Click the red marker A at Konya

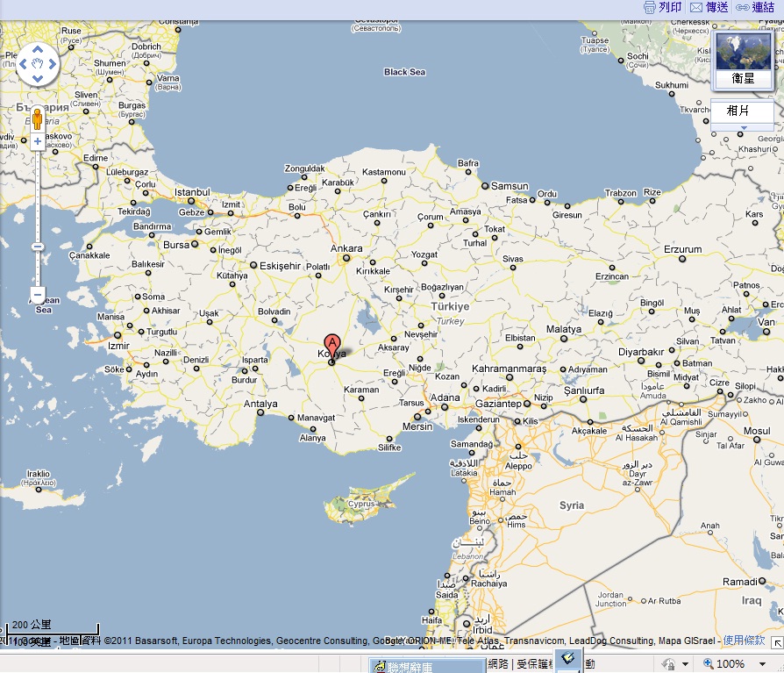331,343
